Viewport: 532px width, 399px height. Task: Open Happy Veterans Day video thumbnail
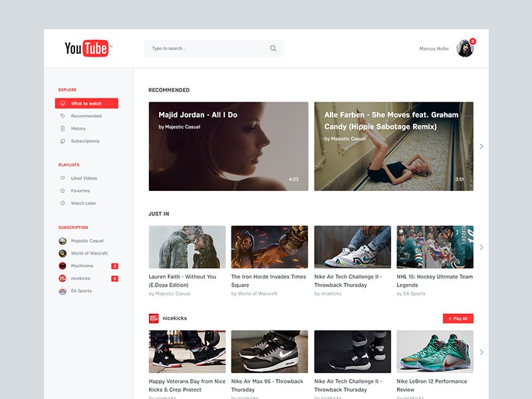pos(188,352)
